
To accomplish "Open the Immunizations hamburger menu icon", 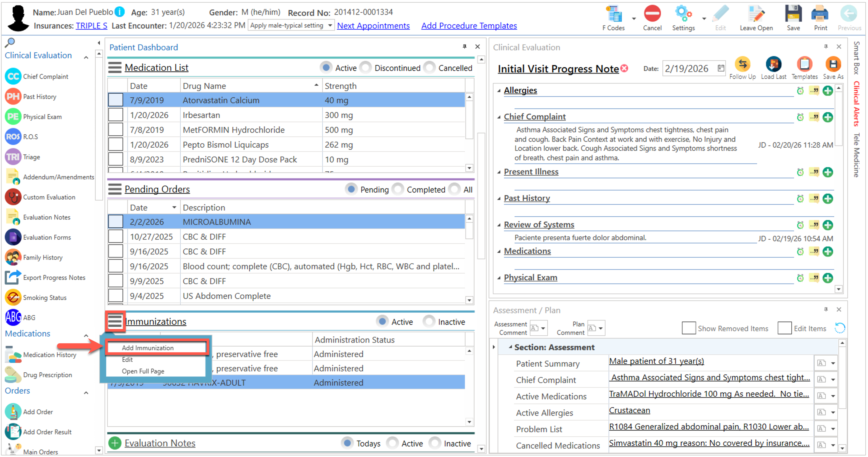I will (115, 321).
